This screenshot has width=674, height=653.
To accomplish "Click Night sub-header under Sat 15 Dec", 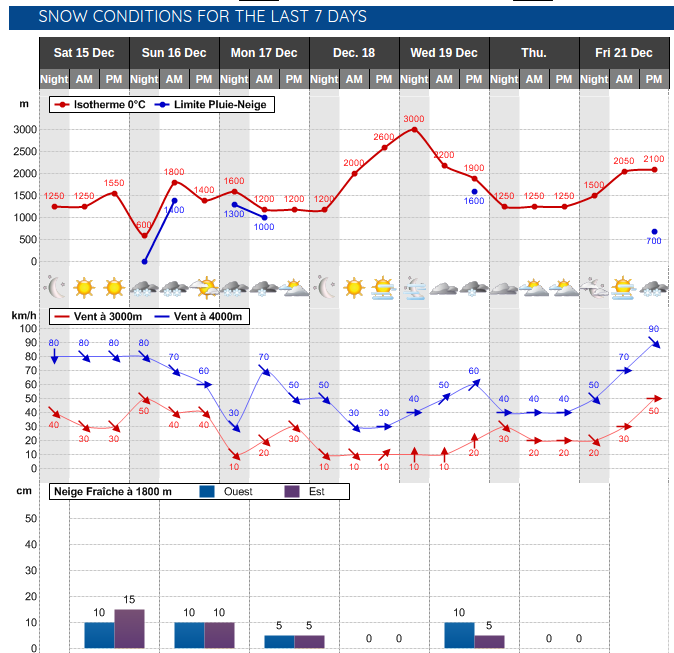I will (x=54, y=79).
